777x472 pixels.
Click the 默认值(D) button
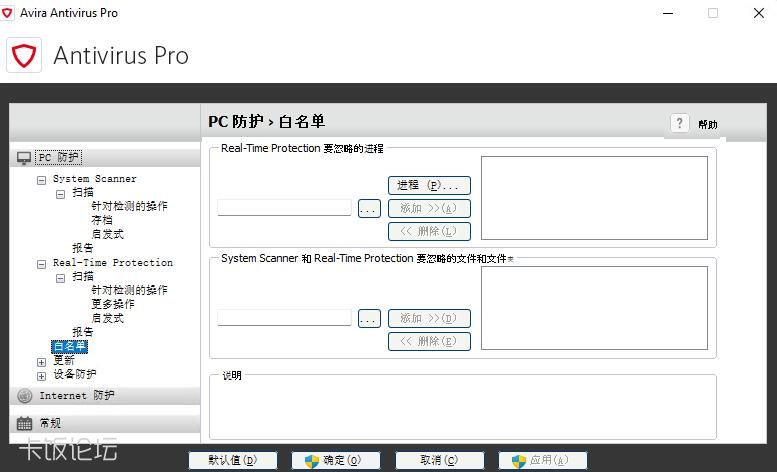coord(232,460)
